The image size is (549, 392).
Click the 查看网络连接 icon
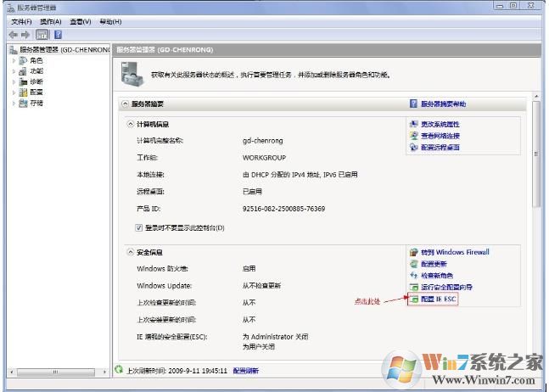point(414,136)
